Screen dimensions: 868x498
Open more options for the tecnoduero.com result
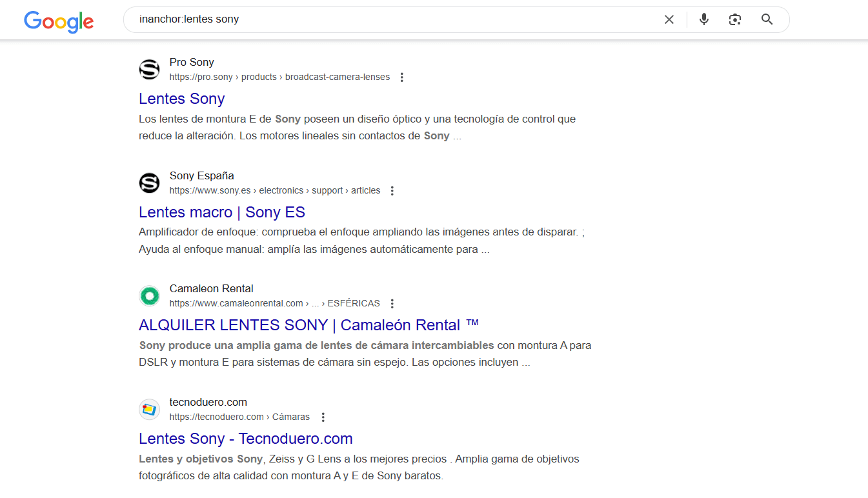pyautogui.click(x=323, y=417)
